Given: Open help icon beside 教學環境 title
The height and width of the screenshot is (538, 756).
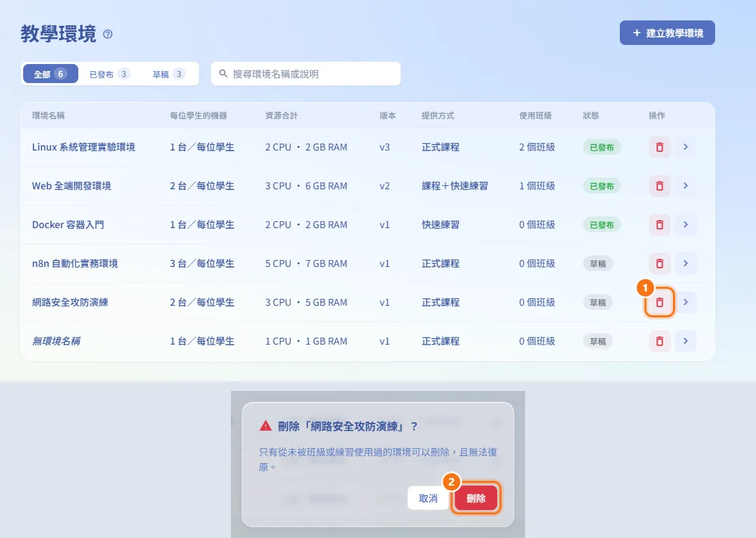Looking at the screenshot, I should pyautogui.click(x=108, y=34).
